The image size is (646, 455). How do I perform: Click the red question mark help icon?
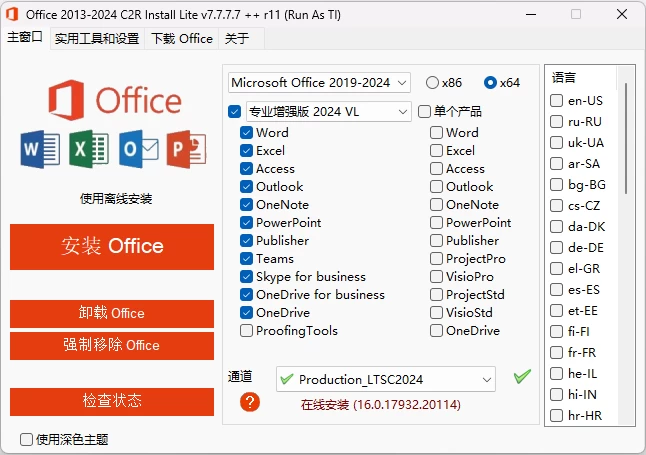coord(250,402)
